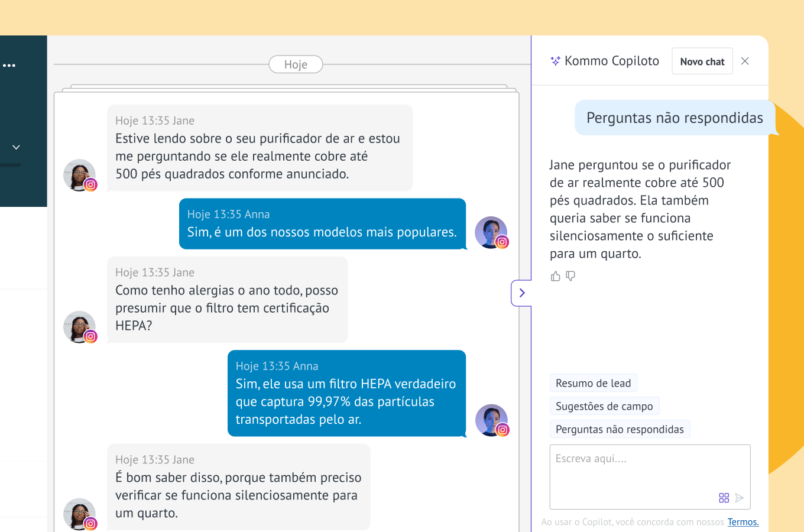This screenshot has height=532, width=804.
Task: Click the thumbs up feedback icon
Action: pos(555,276)
